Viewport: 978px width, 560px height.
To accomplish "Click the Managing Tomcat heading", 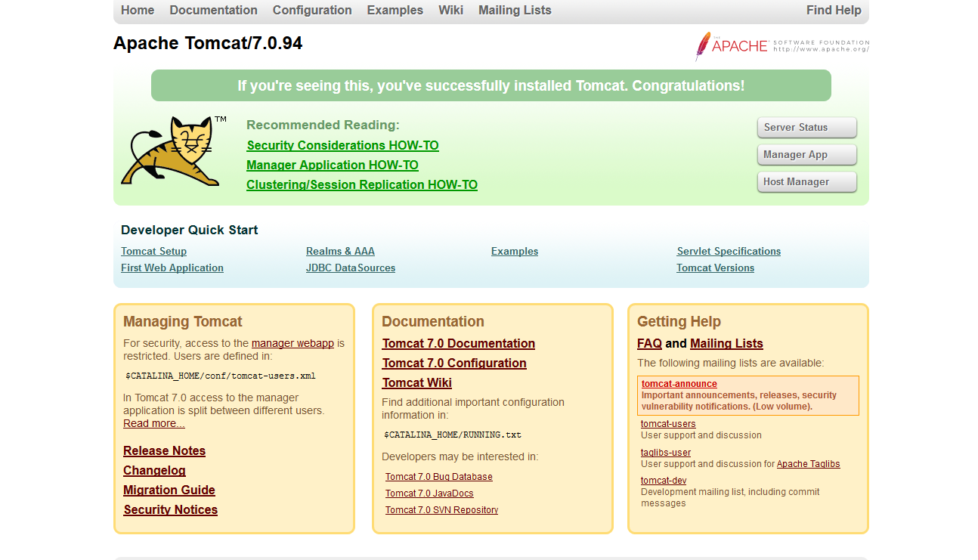I will [183, 322].
